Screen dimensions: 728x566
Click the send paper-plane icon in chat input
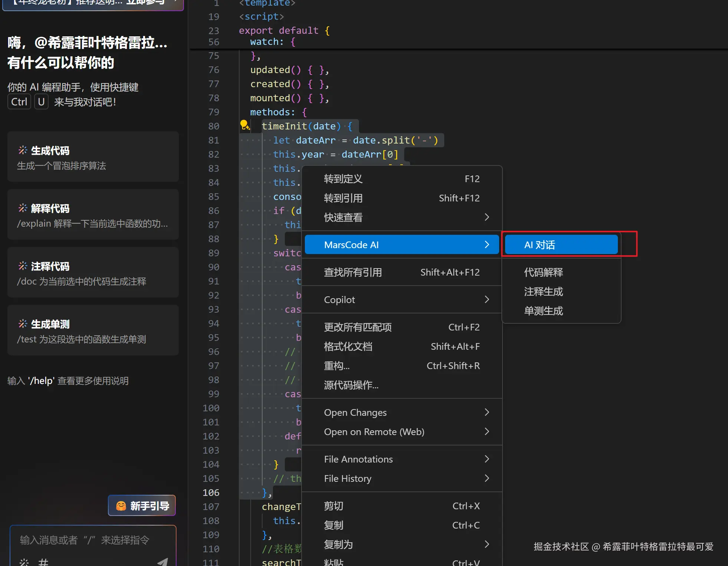[162, 561]
